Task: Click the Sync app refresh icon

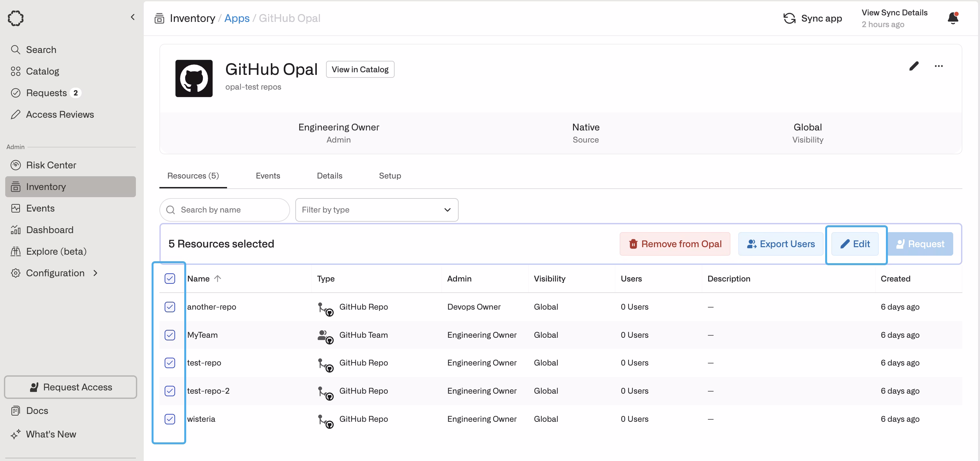Action: tap(790, 18)
